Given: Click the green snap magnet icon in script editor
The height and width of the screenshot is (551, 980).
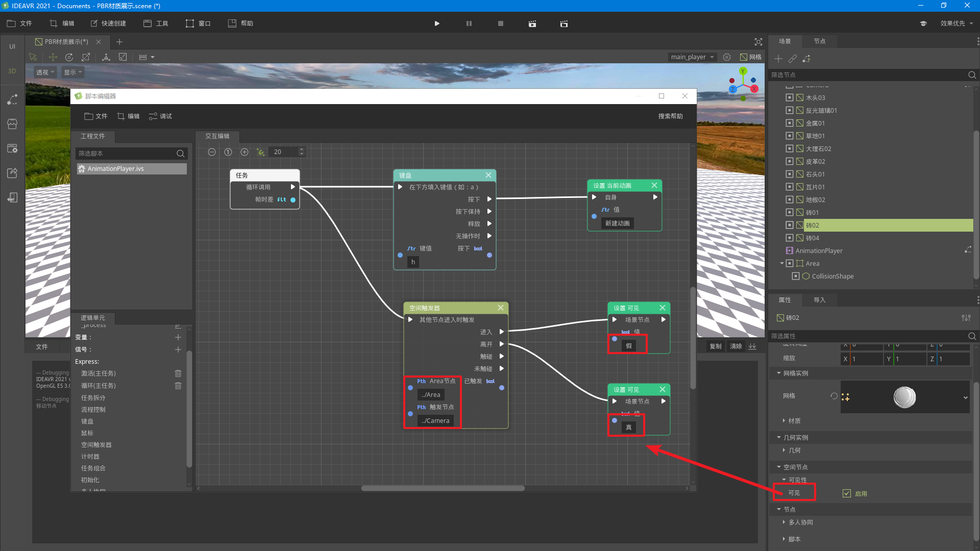Looking at the screenshot, I should tap(261, 152).
